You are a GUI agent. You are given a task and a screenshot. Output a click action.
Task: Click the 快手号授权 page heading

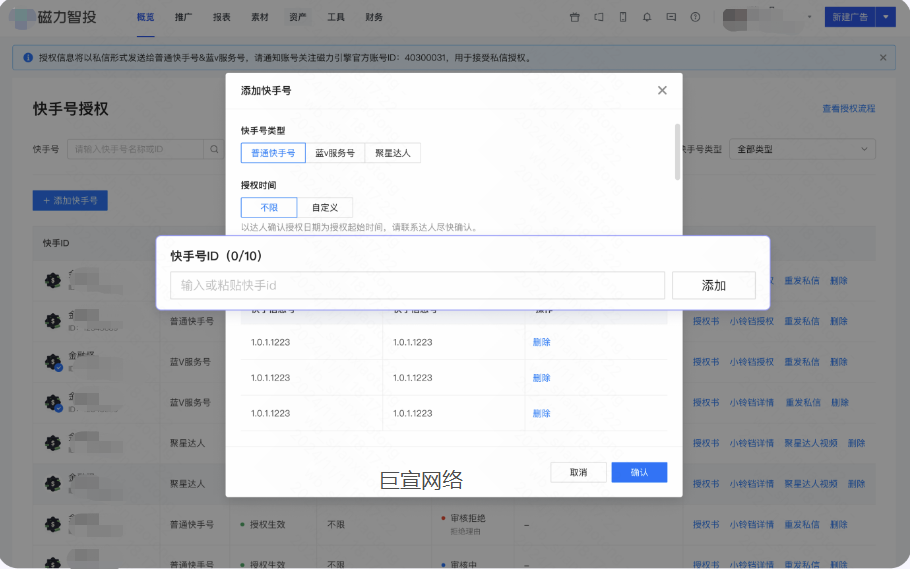[71, 109]
